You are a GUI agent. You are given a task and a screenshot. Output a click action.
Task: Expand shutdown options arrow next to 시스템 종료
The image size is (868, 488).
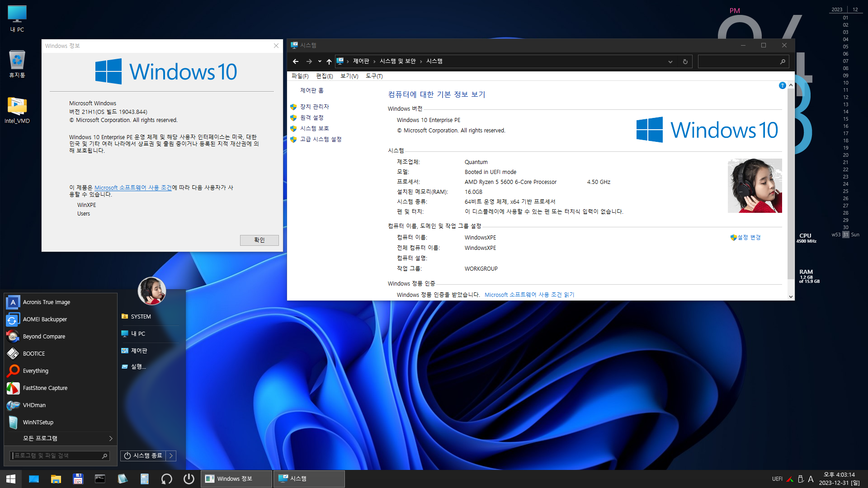(171, 456)
